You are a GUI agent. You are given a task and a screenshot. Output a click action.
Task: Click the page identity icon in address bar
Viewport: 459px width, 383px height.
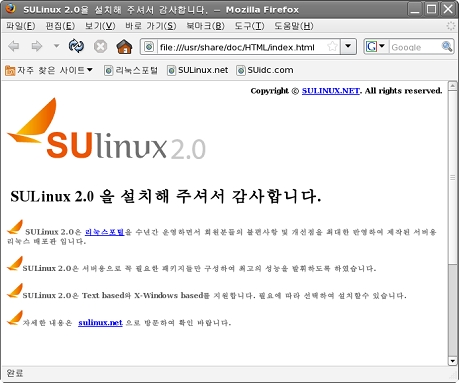tap(149, 47)
